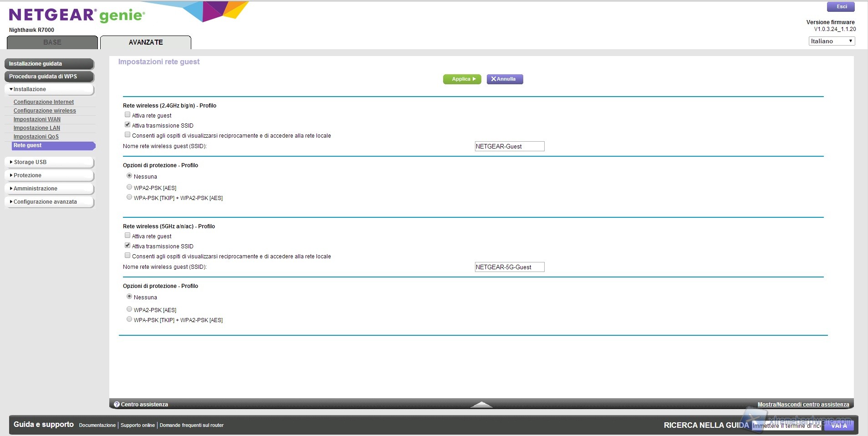The width and height of the screenshot is (868, 436).
Task: Switch to the BASE tab
Action: pos(52,42)
